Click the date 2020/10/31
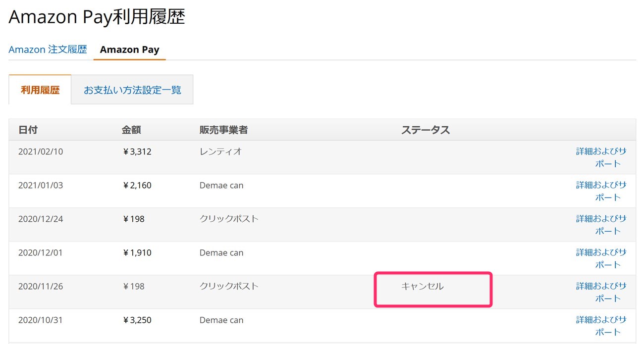Screen dimensions: 644x344 pyautogui.click(x=41, y=320)
